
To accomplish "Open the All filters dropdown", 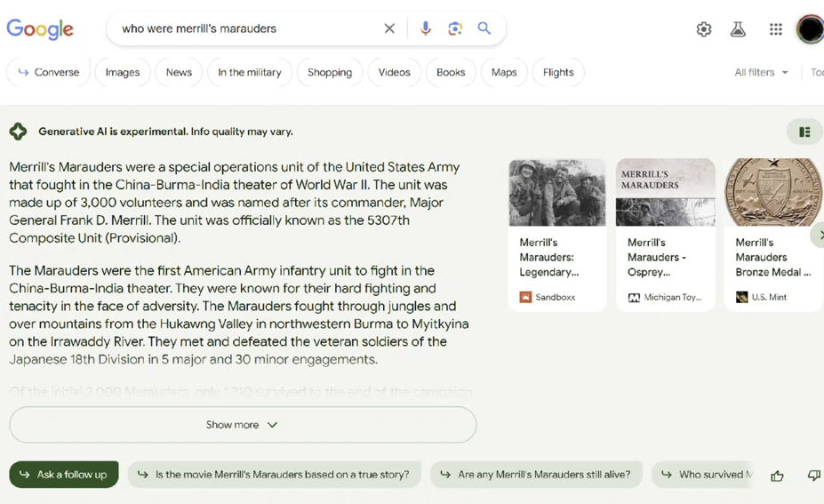I will point(761,73).
